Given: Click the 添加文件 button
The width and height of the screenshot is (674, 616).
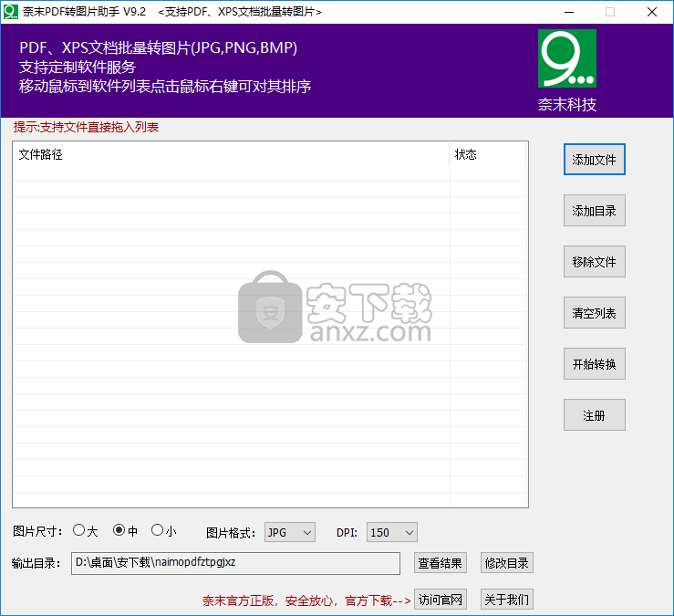Looking at the screenshot, I should tap(594, 160).
